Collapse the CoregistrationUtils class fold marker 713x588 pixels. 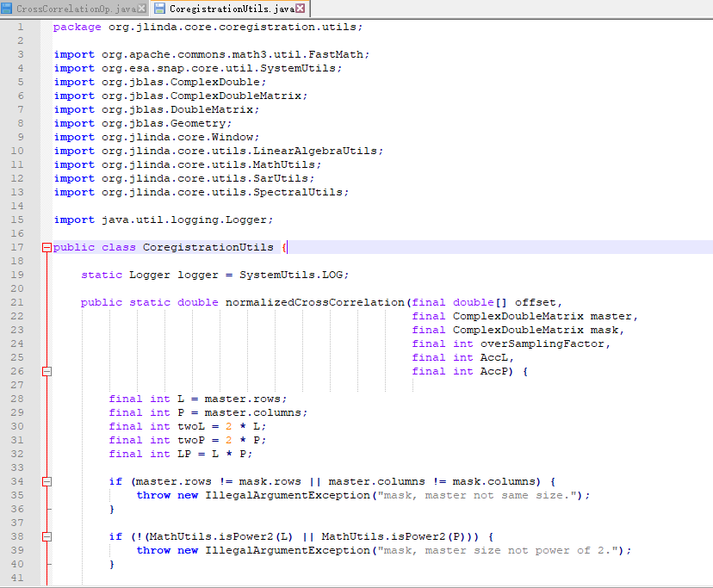46,248
